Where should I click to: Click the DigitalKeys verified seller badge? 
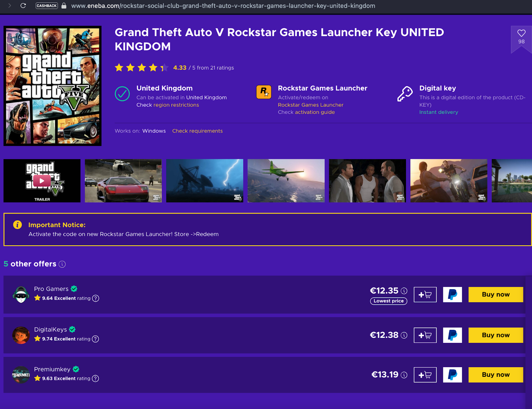pyautogui.click(x=72, y=329)
